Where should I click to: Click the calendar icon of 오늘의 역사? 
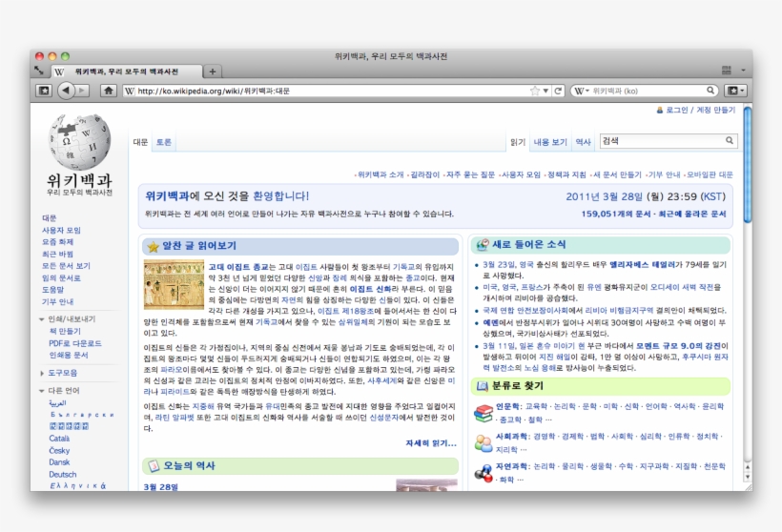click(x=154, y=465)
